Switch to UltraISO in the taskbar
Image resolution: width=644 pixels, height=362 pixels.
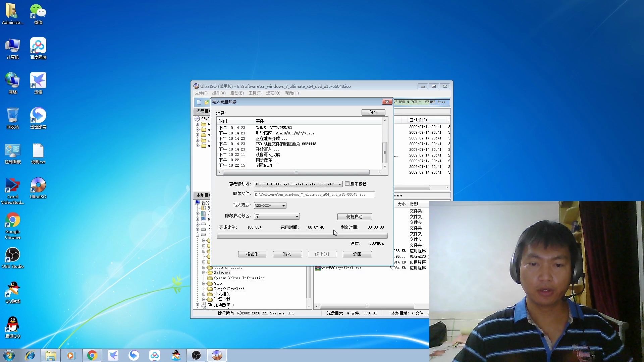pyautogui.click(x=217, y=355)
